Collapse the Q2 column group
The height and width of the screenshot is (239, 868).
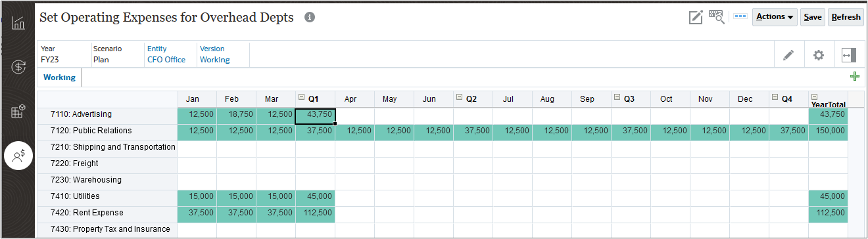[x=459, y=97]
